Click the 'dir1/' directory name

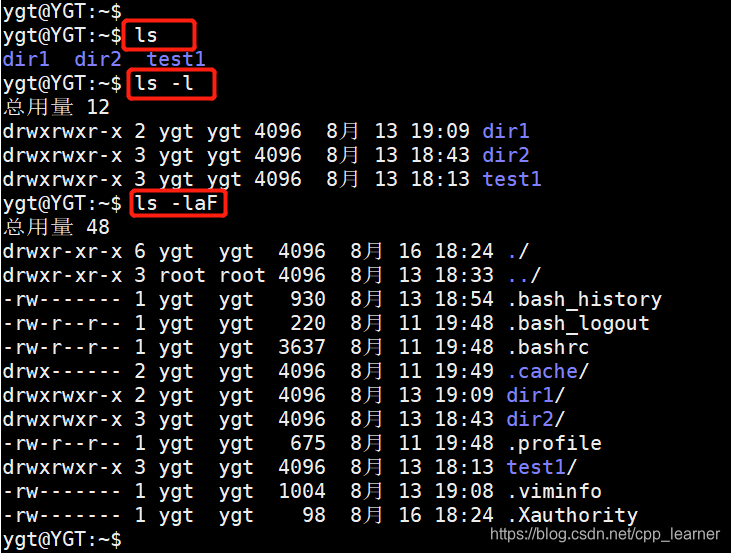click(536, 395)
